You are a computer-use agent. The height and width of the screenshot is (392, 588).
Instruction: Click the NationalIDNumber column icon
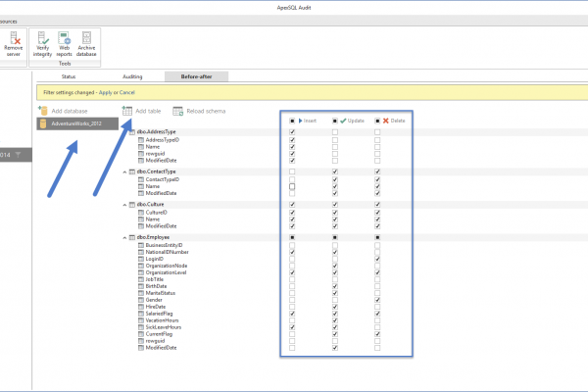click(141, 252)
